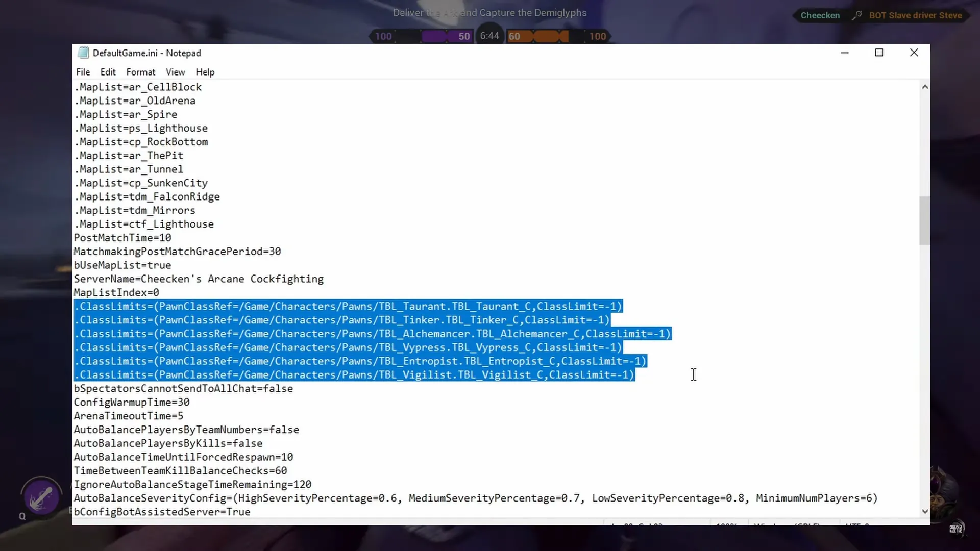The width and height of the screenshot is (980, 551).
Task: Maximize the Notepad window
Action: pos(879,53)
